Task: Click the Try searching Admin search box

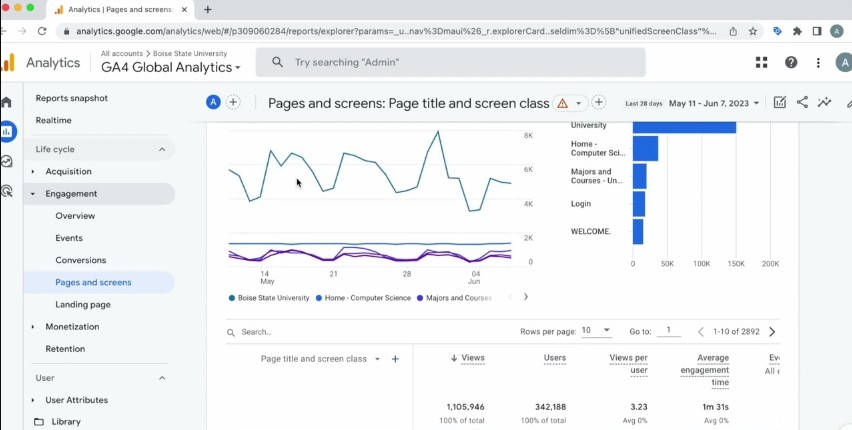Action: point(450,63)
